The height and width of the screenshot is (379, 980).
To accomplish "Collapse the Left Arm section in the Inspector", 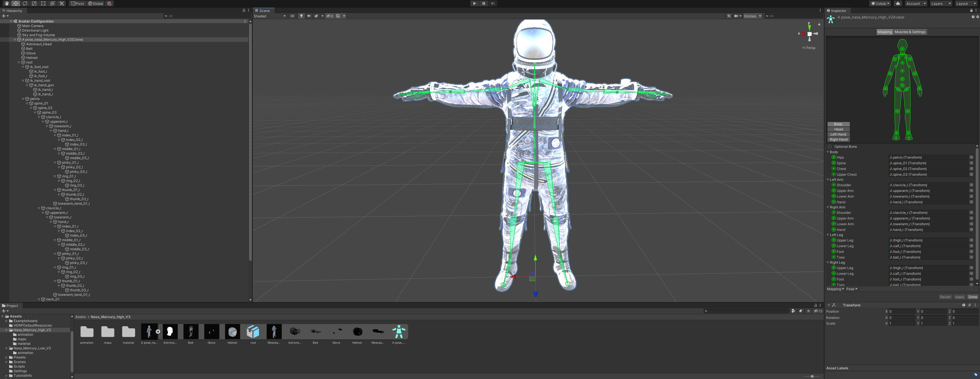I will 828,179.
